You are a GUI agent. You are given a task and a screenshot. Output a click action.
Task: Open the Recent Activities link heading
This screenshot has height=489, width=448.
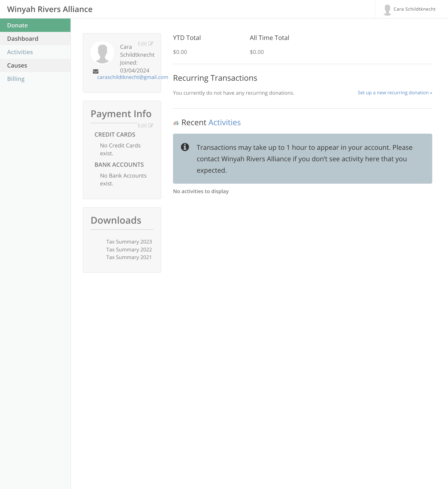224,122
